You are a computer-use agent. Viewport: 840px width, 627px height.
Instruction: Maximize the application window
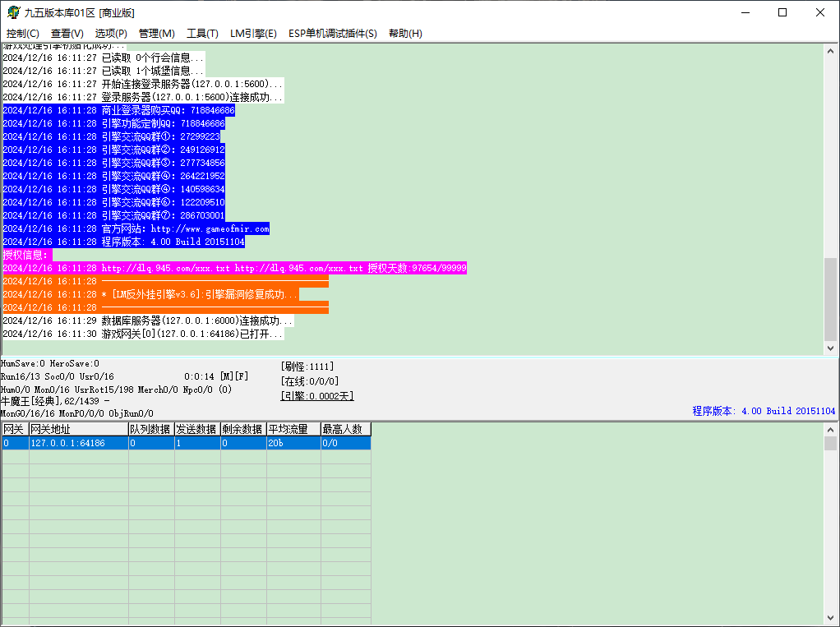point(782,12)
